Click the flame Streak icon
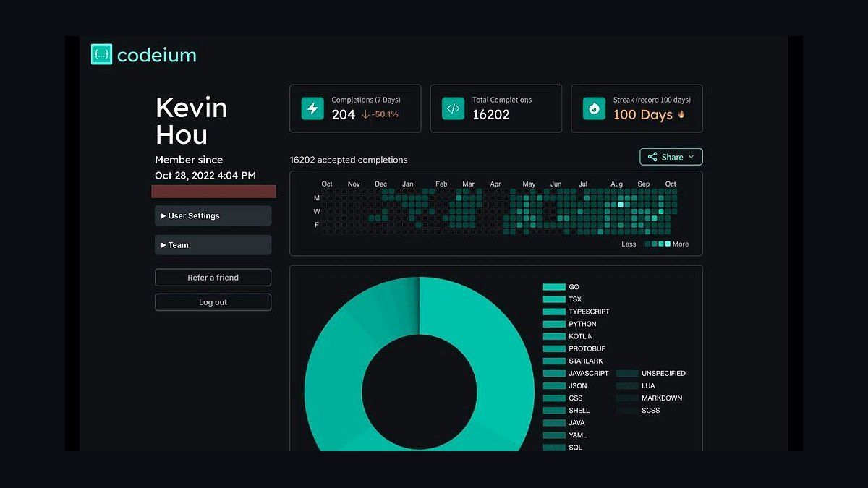 (x=594, y=108)
